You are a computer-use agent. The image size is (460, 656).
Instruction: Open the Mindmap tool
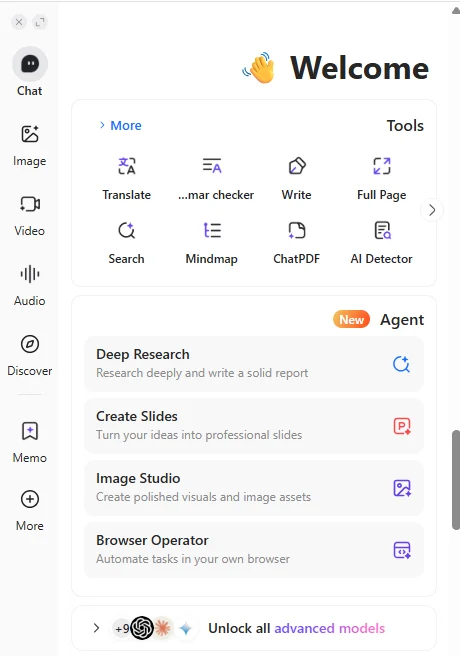(212, 243)
